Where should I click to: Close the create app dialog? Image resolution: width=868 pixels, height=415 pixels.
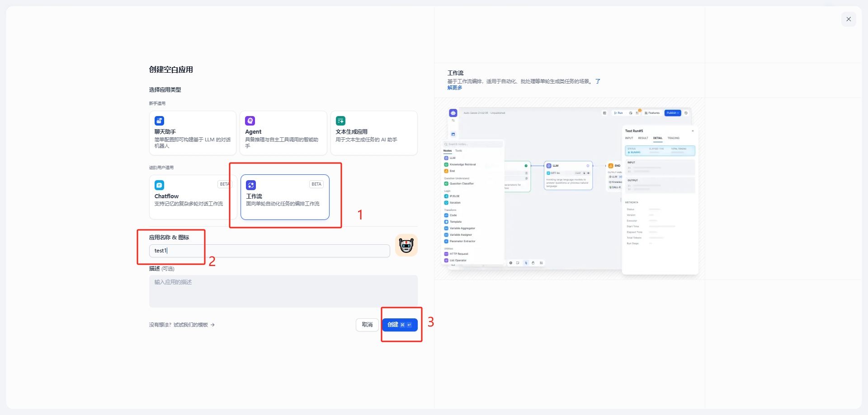(848, 19)
